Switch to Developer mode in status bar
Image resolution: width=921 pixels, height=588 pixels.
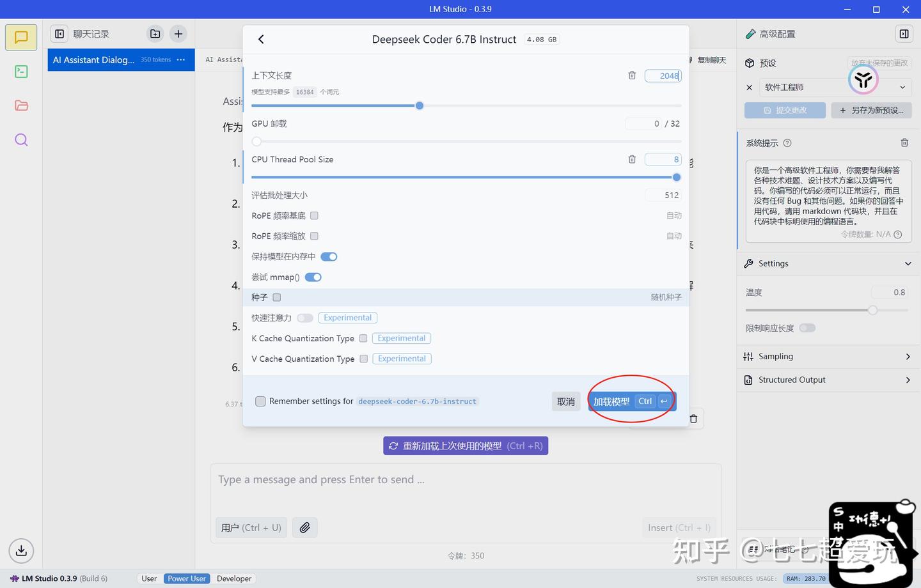tap(234, 578)
